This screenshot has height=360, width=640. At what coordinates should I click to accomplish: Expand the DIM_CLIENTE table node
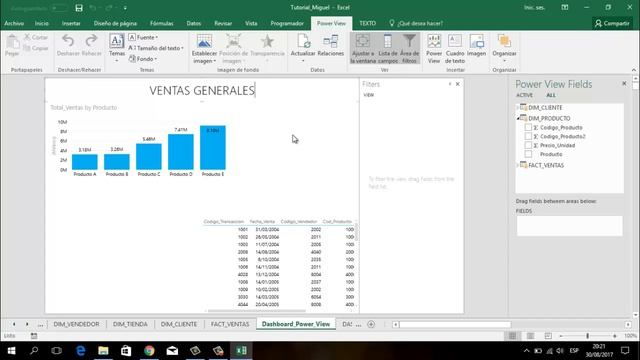coord(518,108)
